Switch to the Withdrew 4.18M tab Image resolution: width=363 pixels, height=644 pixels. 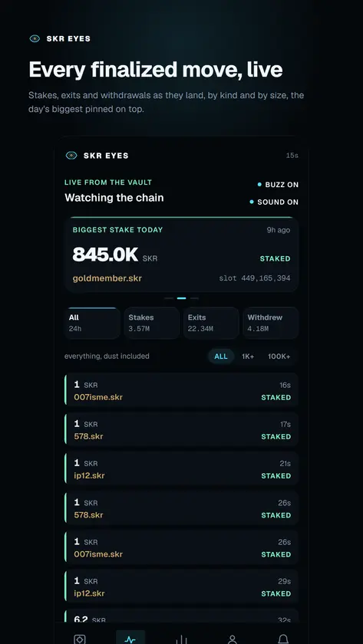(270, 323)
